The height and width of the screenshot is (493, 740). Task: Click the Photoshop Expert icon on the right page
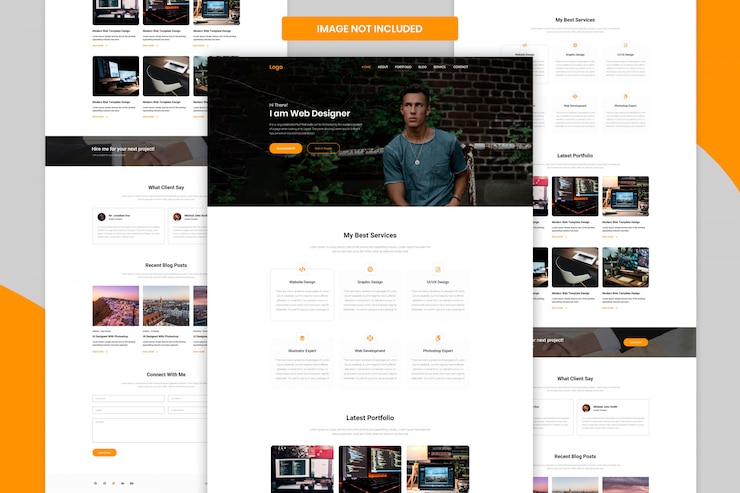pyautogui.click(x=625, y=96)
